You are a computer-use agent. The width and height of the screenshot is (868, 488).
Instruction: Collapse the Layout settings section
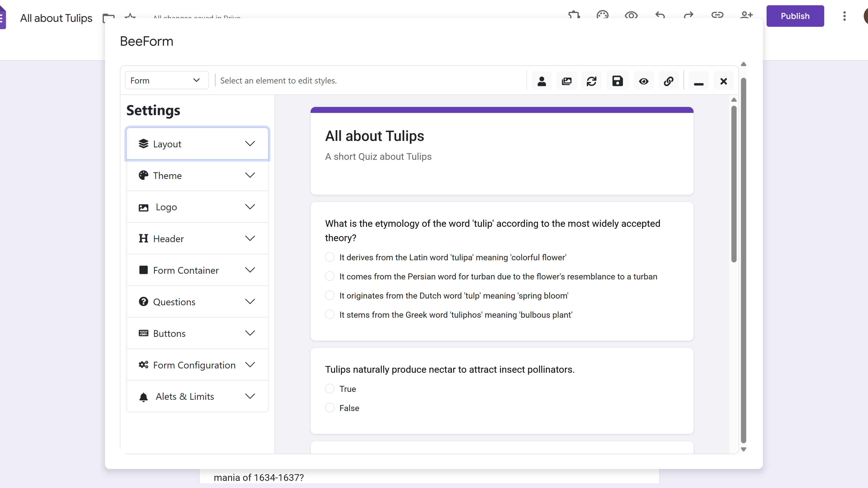[x=197, y=144]
